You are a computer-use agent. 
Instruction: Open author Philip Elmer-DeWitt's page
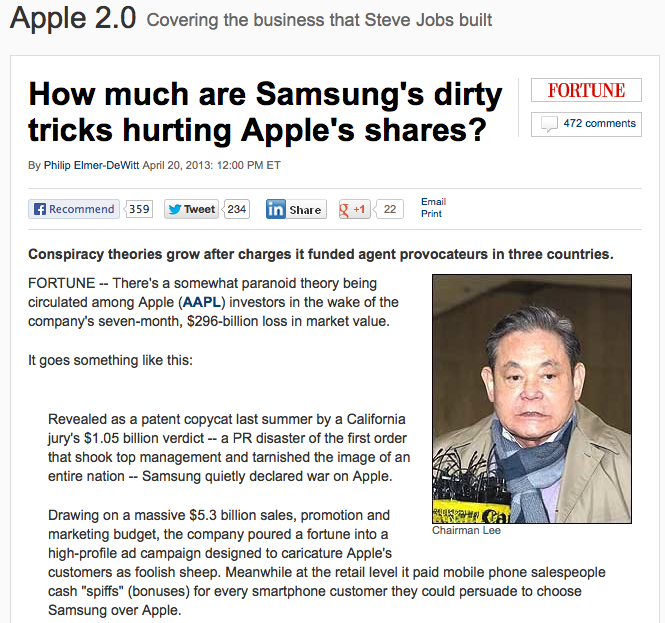point(91,165)
